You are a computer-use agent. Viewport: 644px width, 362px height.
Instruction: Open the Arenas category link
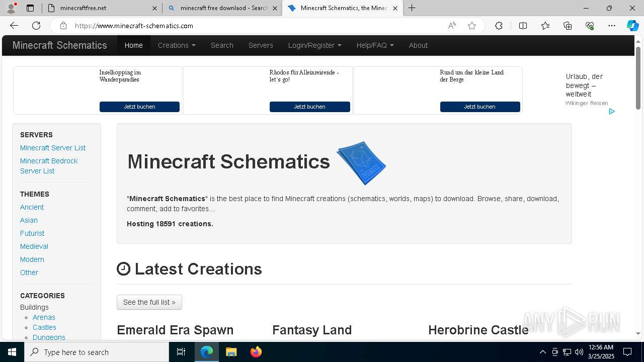(x=44, y=317)
